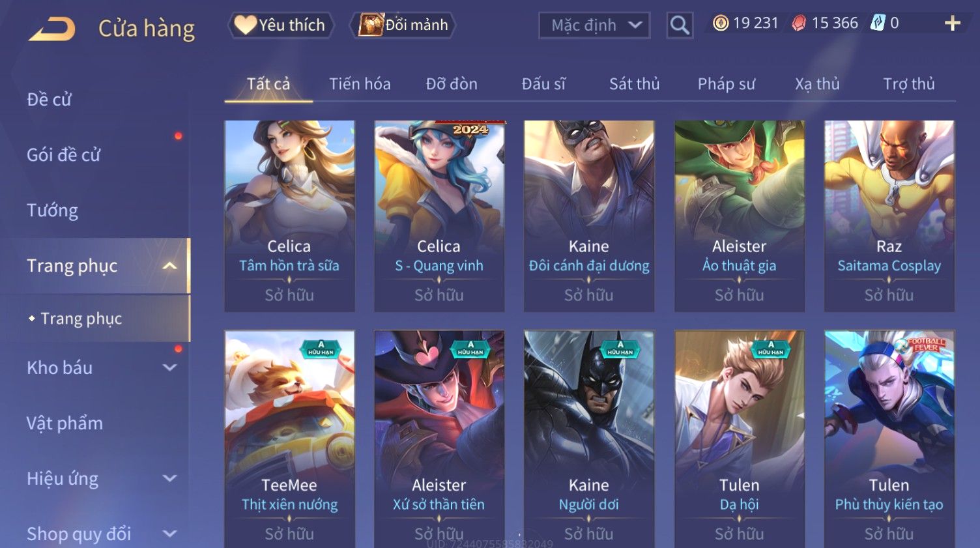Select the Tiến hóa tab
Image resolution: width=980 pixels, height=548 pixels.
coord(360,84)
